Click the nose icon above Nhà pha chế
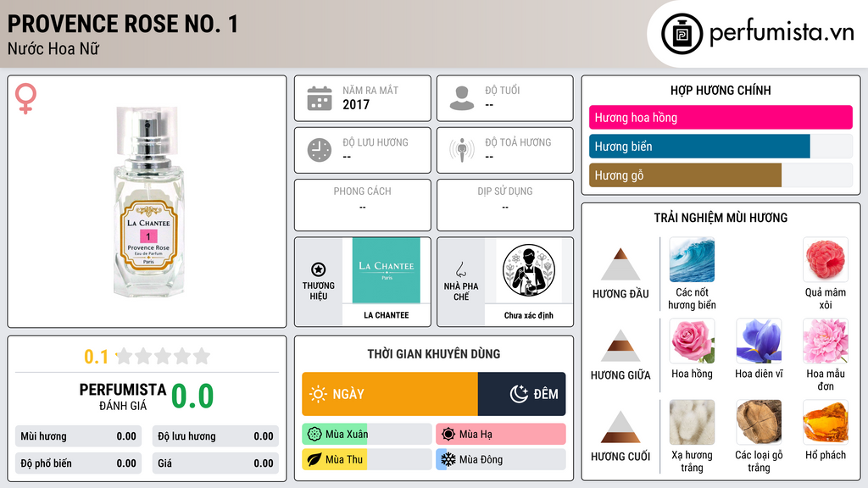 [460, 269]
